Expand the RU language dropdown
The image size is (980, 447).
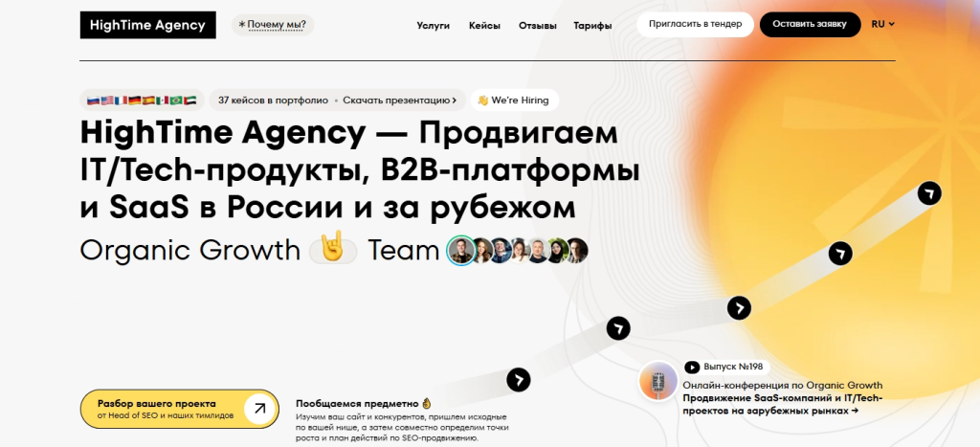882,24
